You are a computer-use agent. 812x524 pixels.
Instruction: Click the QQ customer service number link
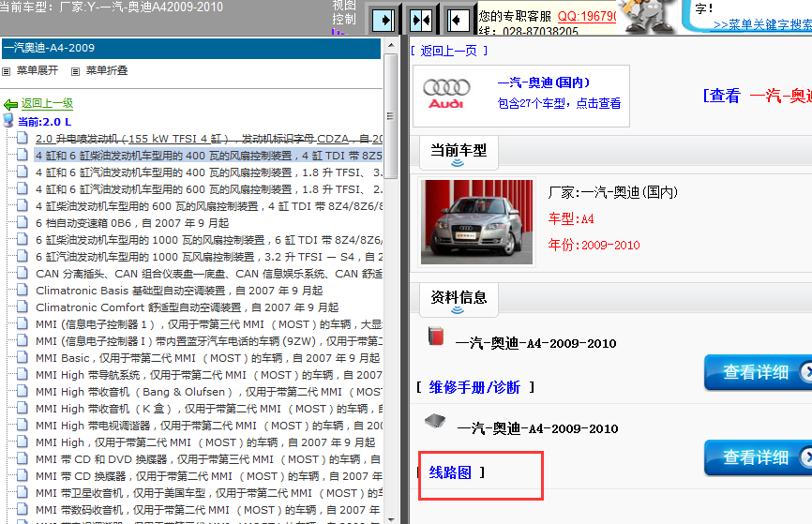587,16
